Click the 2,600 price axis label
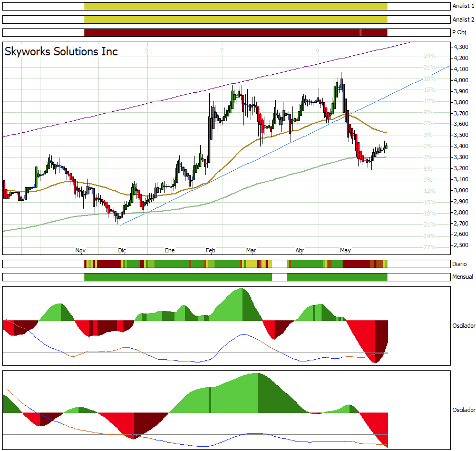 pyautogui.click(x=461, y=234)
